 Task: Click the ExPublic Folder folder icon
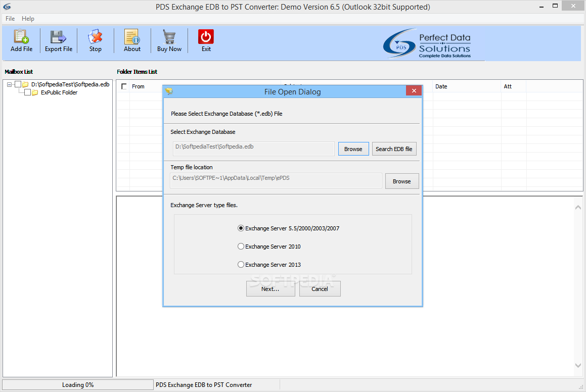(x=35, y=92)
